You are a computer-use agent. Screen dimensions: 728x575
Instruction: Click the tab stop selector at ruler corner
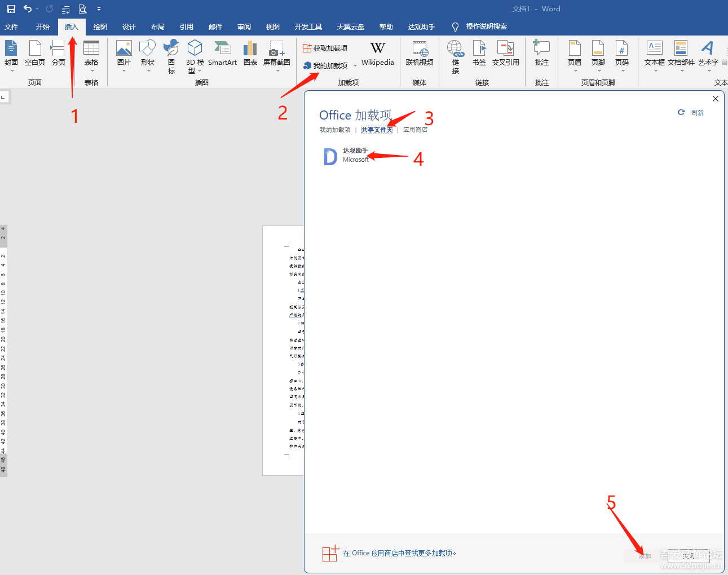5,98
